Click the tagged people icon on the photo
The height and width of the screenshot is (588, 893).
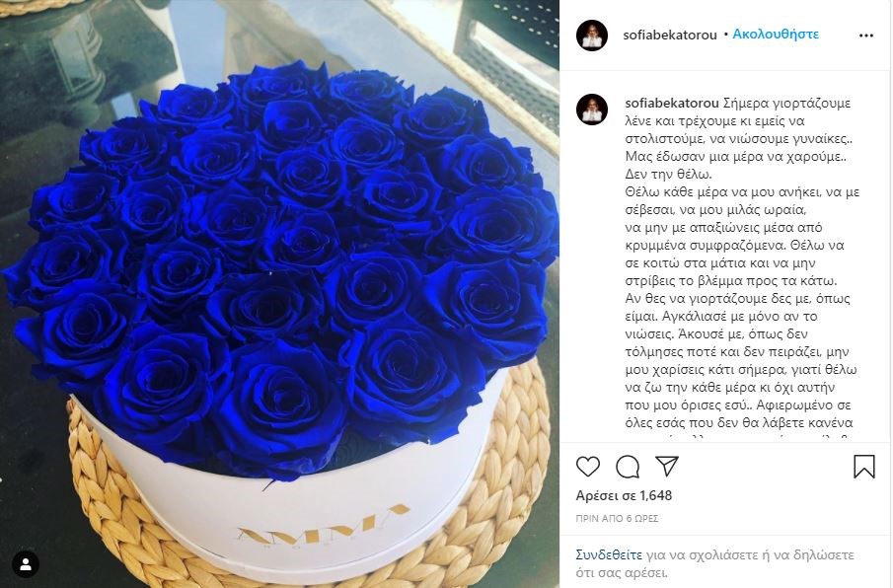click(26, 564)
